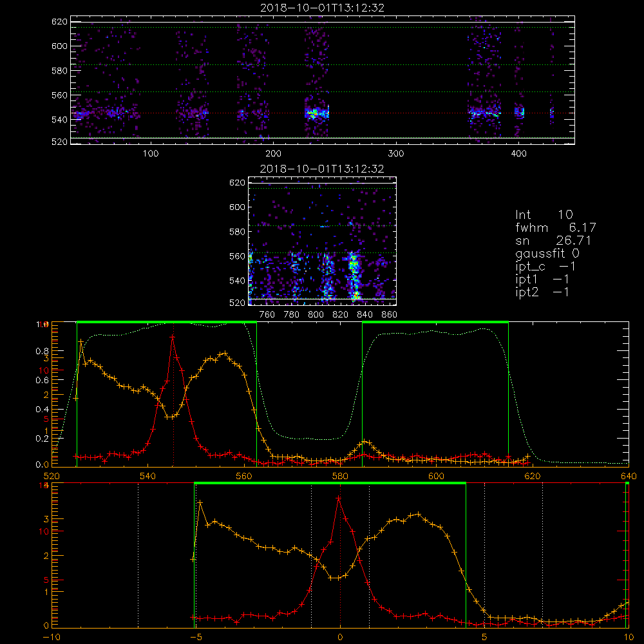This screenshot has height=644, width=644.
Task: Click the bright vertical feature near 830 in the middle image
Action: click(x=354, y=276)
